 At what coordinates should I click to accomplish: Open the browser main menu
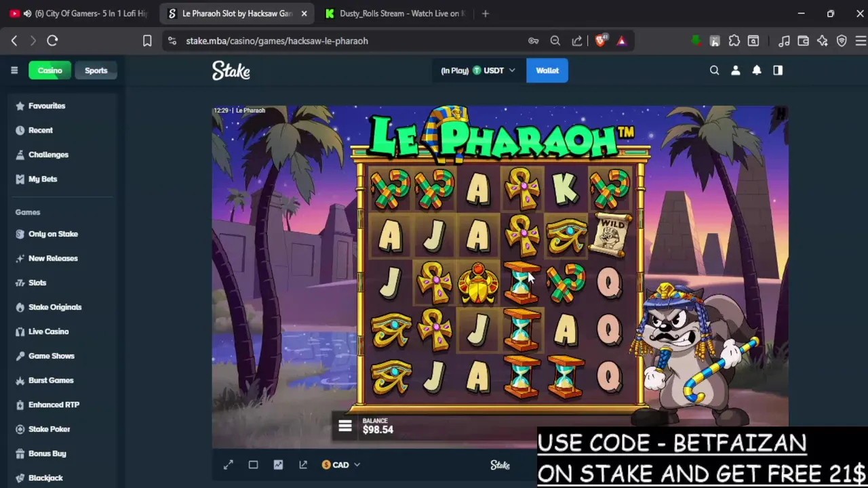click(861, 41)
